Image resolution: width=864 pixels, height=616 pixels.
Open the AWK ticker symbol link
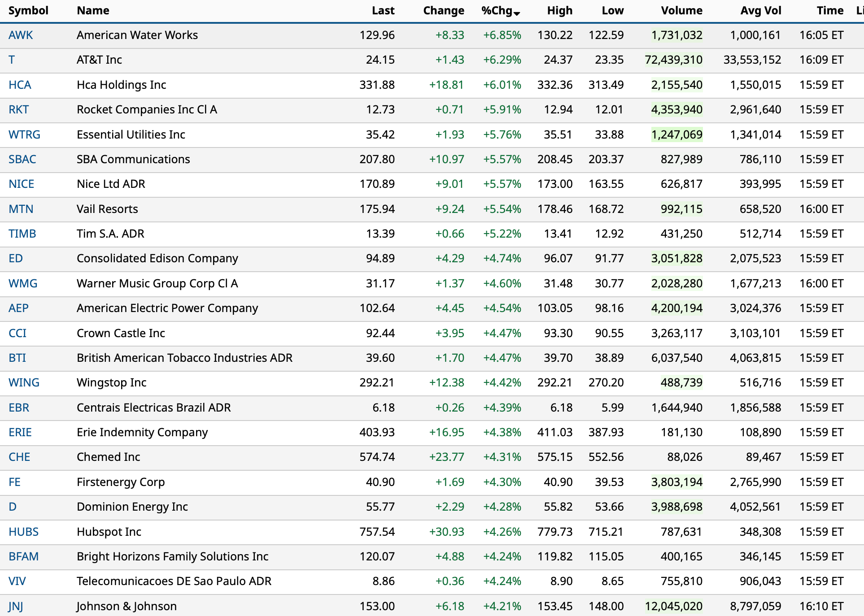click(21, 35)
